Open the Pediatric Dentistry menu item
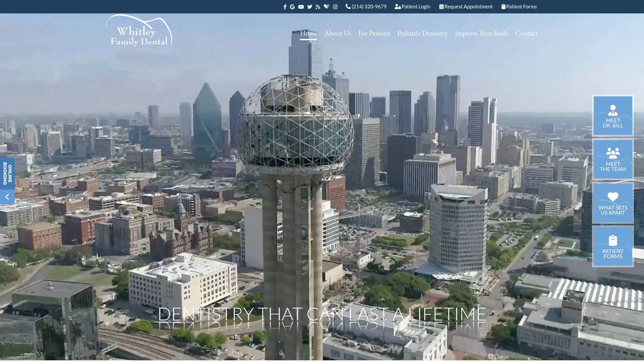Image resolution: width=644 pixels, height=362 pixels. pyautogui.click(x=422, y=33)
